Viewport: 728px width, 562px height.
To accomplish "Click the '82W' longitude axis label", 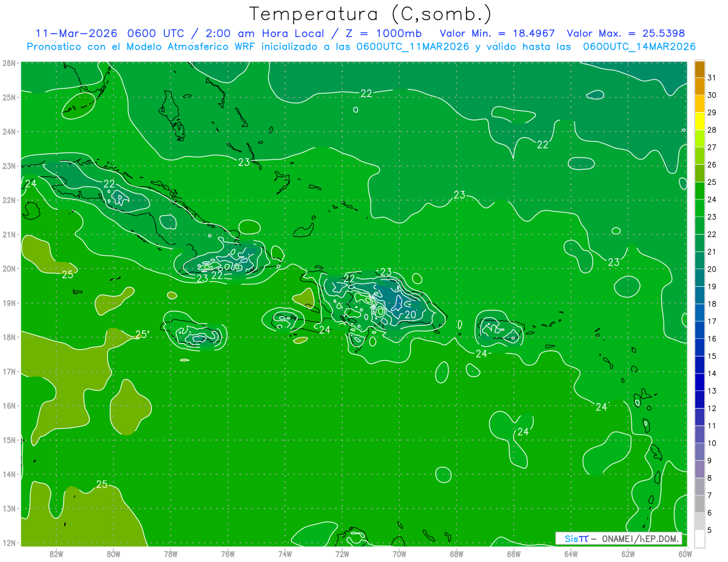I will click(56, 554).
